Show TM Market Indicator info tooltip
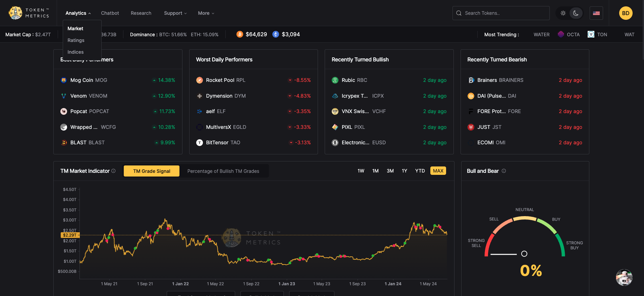This screenshot has width=644, height=296. point(113,171)
